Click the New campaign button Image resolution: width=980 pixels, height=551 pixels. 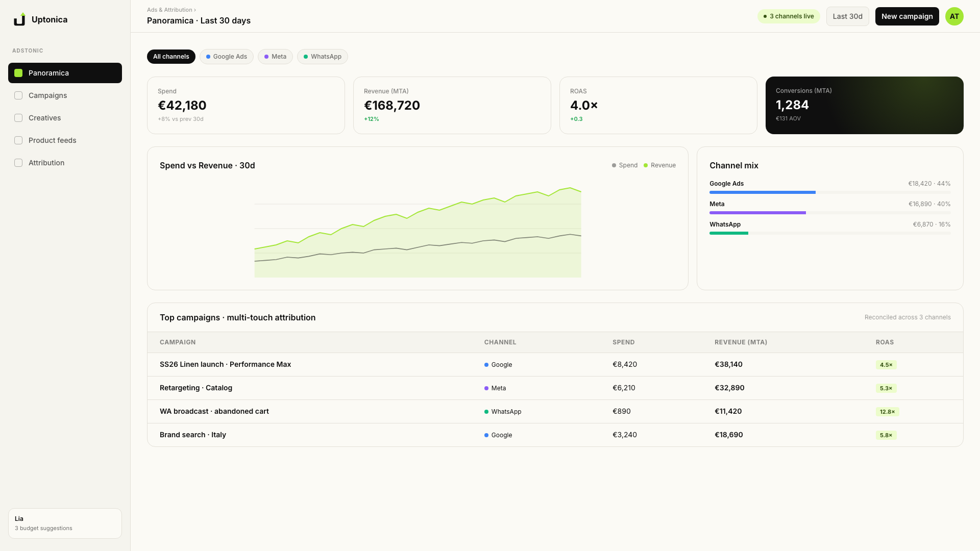coord(907,16)
